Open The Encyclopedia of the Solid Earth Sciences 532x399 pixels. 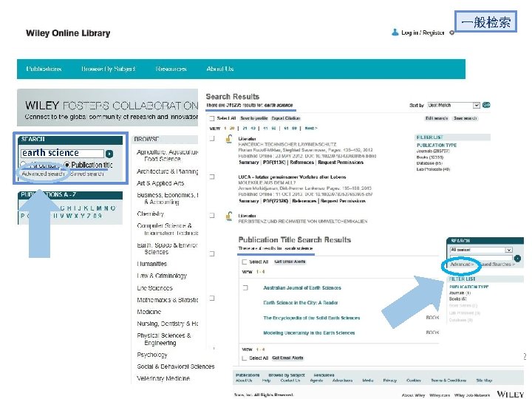pos(312,318)
